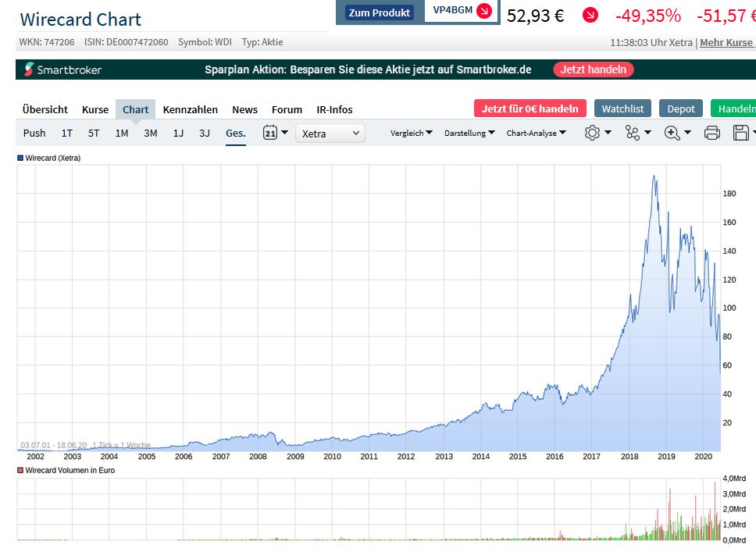The height and width of the screenshot is (552, 756).
Task: Click the 4,0Mrd volume axis label
Action: [x=734, y=479]
